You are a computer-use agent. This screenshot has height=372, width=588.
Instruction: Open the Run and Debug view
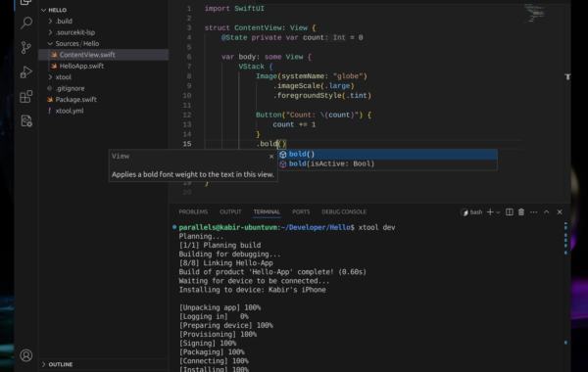(26, 71)
